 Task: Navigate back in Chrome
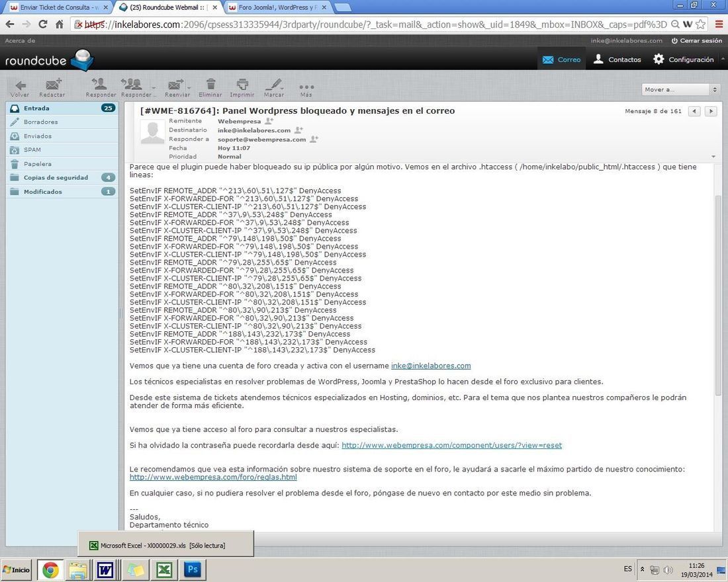[10, 24]
